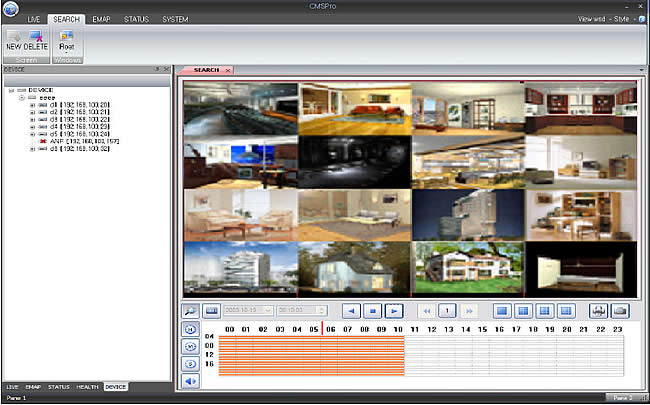Switch to HEALTH tab in bottom panel tabs
The height and width of the screenshot is (405, 650).
87,387
